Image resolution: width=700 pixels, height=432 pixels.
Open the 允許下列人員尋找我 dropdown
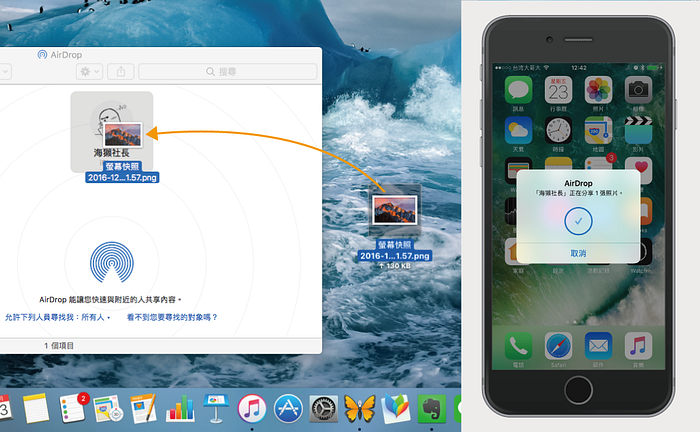57,317
